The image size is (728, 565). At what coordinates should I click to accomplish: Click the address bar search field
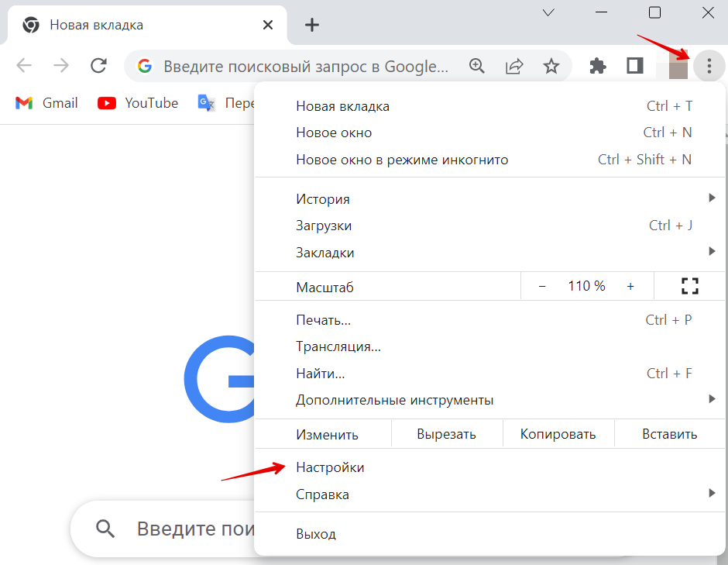point(305,67)
